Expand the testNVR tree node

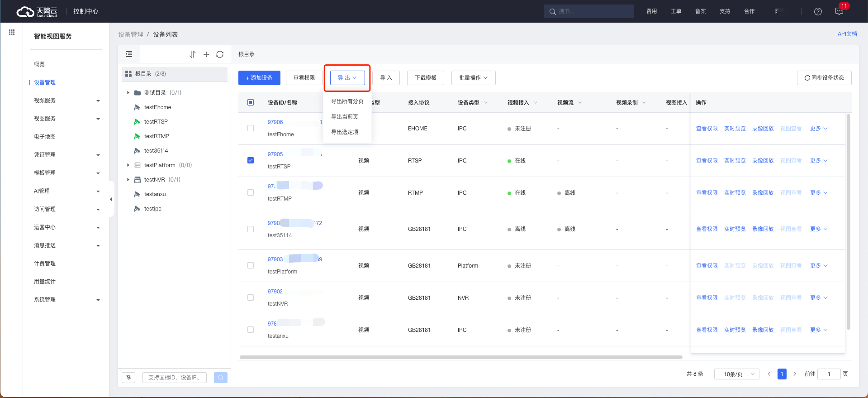[x=128, y=180]
